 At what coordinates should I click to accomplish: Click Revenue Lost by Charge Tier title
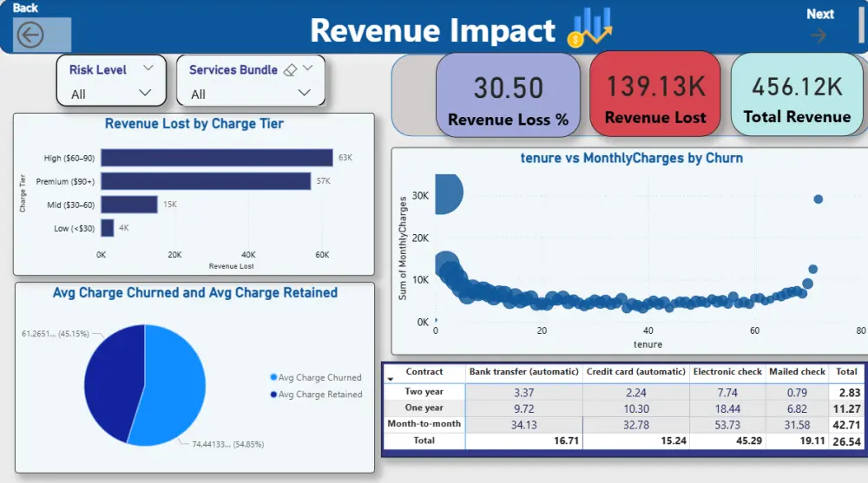pos(194,123)
